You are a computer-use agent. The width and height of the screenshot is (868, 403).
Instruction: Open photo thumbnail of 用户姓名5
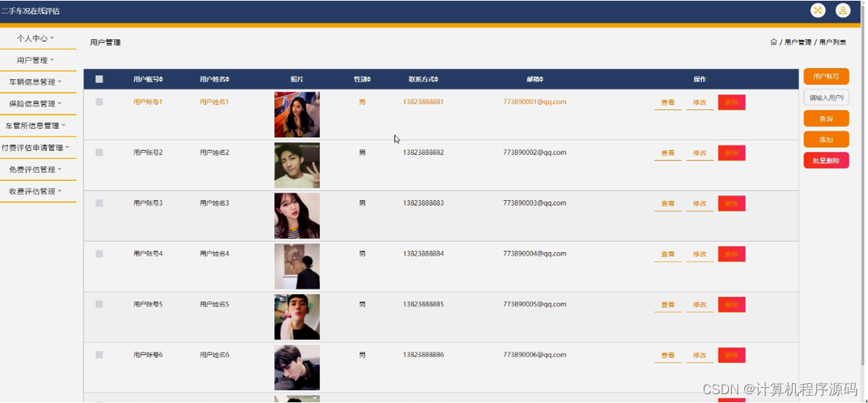tap(297, 317)
